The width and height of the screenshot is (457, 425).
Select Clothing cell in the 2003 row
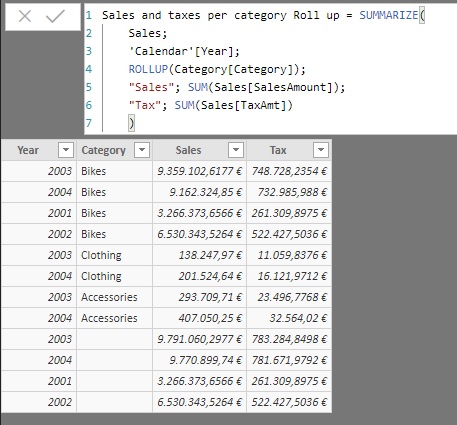114,255
